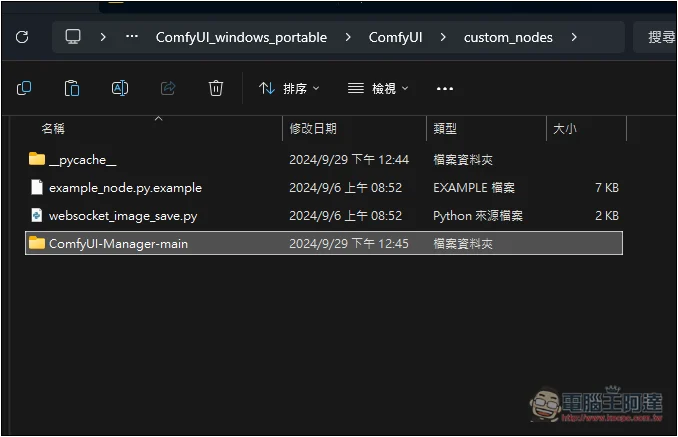The height and width of the screenshot is (437, 678).
Task: Open the 檢視 view dropdown
Action: click(378, 88)
